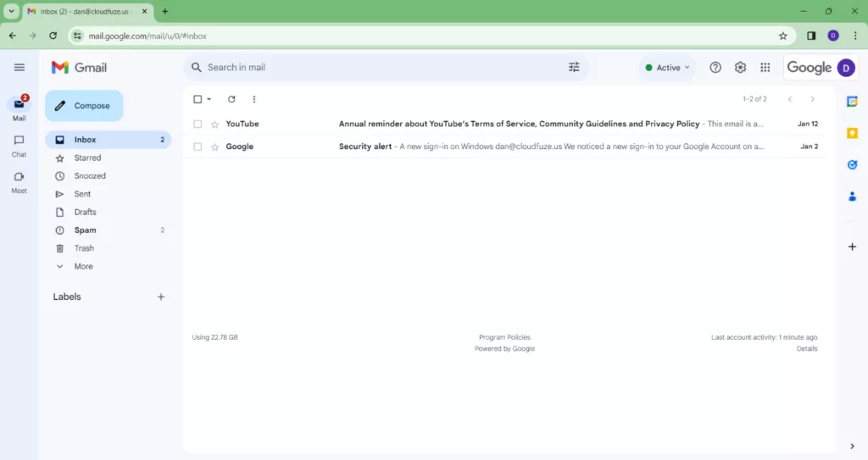Open Google Contacts side panel
This screenshot has width=868, height=460.
point(852,196)
